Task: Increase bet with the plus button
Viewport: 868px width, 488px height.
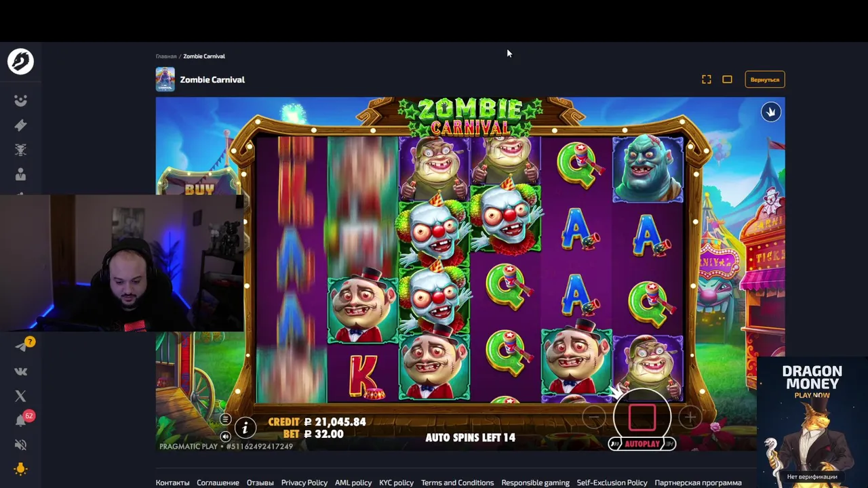Action: pyautogui.click(x=690, y=418)
